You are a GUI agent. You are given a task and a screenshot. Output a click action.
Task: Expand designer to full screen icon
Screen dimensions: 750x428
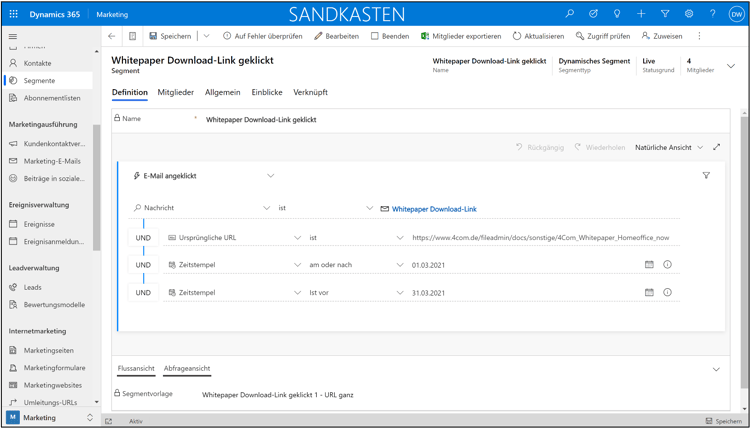pyautogui.click(x=716, y=147)
